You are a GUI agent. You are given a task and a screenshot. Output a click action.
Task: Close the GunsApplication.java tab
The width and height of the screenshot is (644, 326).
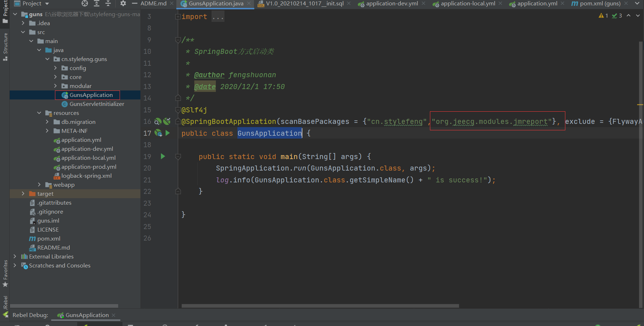point(249,4)
